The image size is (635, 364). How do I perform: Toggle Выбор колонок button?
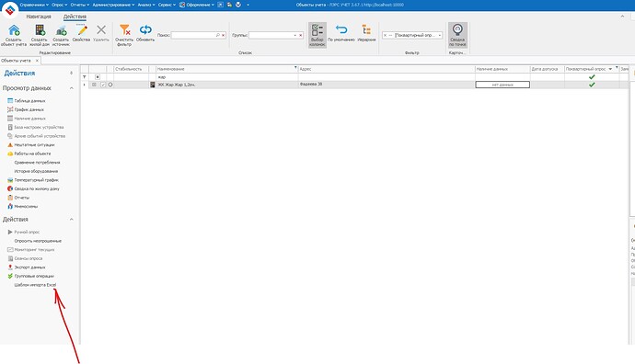click(x=317, y=35)
